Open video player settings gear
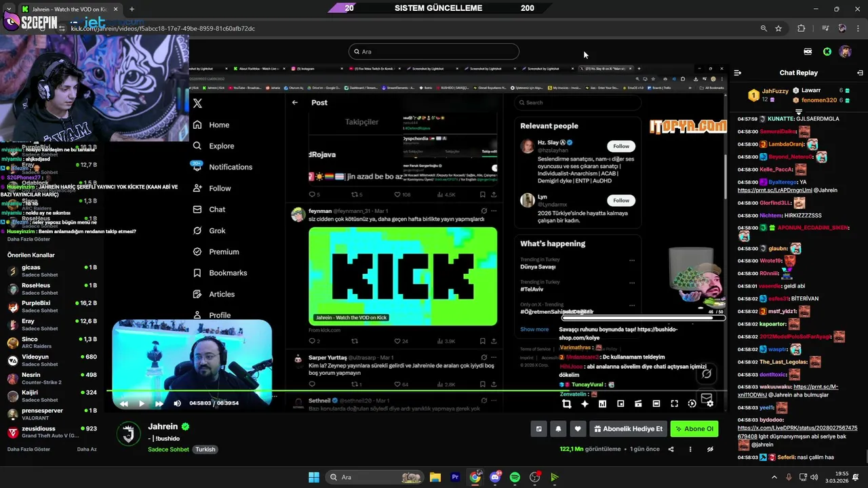This screenshot has height=488, width=868. [x=710, y=404]
